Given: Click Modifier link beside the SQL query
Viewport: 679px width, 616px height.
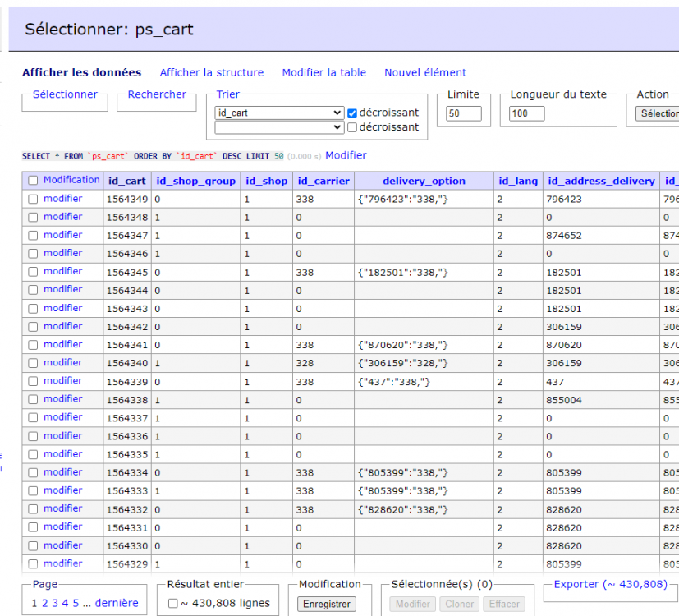Looking at the screenshot, I should 346,155.
